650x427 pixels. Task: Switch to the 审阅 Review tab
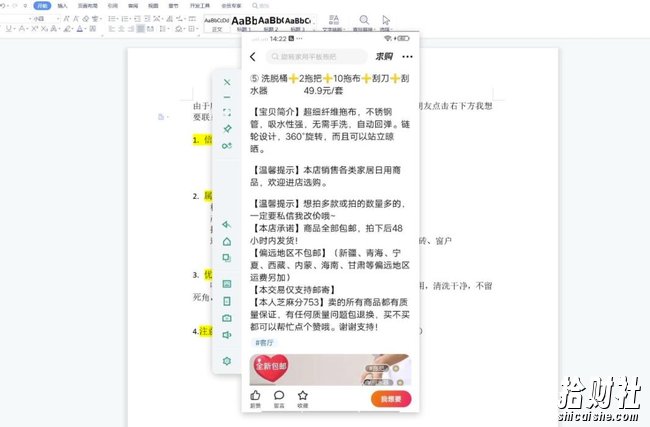(x=133, y=6)
